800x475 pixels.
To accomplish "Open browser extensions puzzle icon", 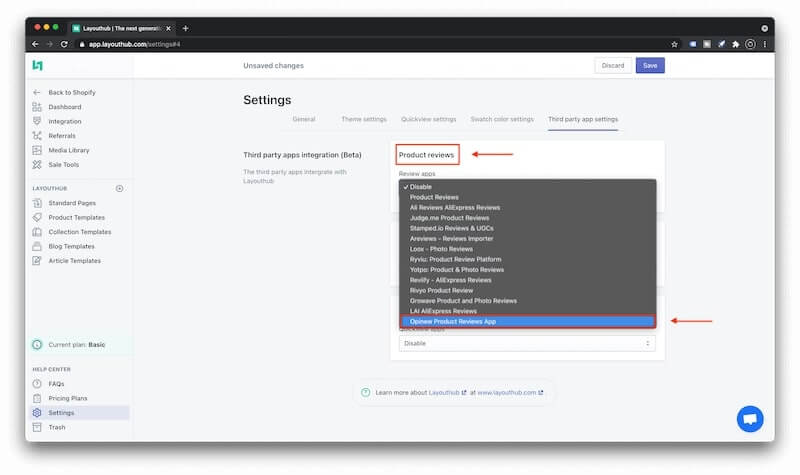I will 736,44.
